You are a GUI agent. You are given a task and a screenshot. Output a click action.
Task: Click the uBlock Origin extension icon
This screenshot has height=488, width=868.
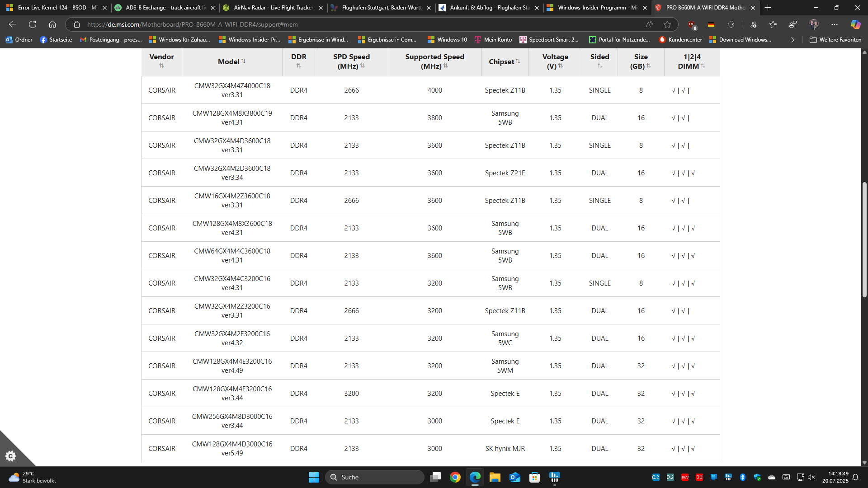click(x=692, y=24)
